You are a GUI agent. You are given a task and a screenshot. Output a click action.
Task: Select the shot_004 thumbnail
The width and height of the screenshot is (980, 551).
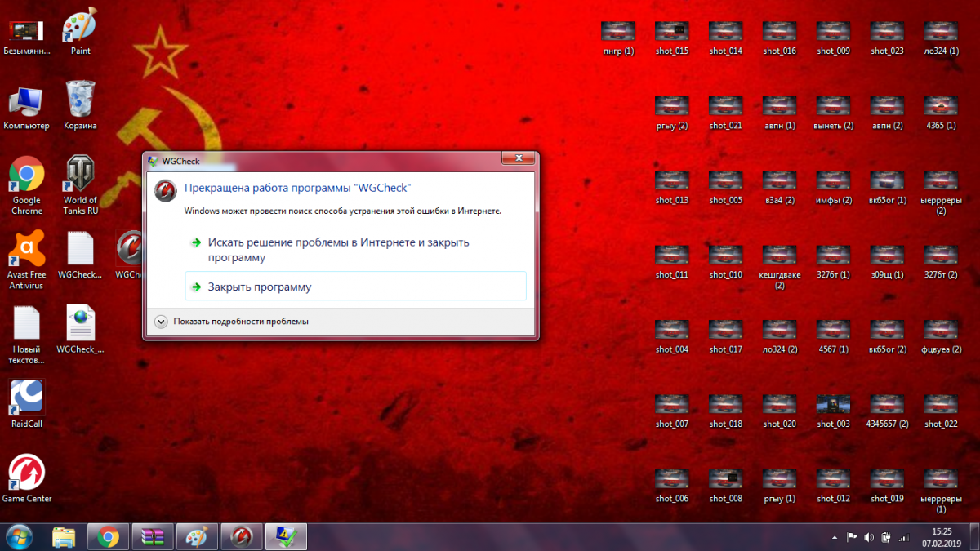(672, 337)
